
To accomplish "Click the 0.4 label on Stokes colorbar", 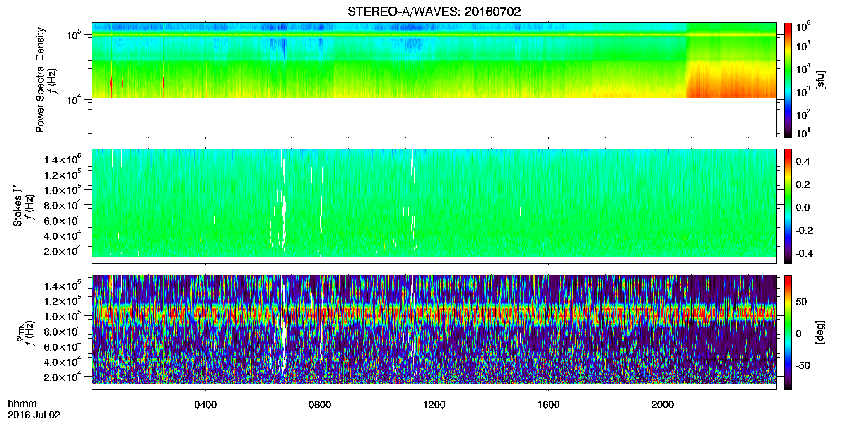I will pyautogui.click(x=803, y=162).
